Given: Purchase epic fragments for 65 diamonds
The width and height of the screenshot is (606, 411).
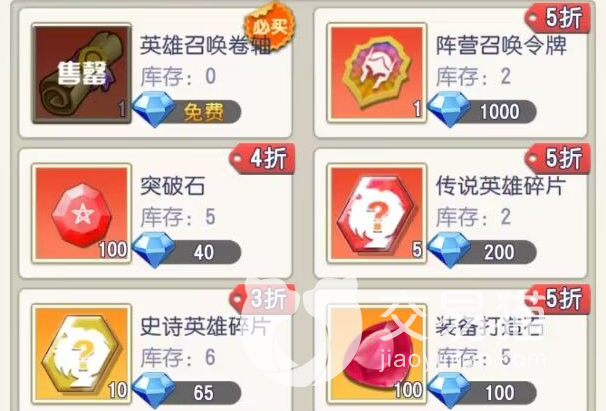Looking at the screenshot, I should [x=187, y=392].
